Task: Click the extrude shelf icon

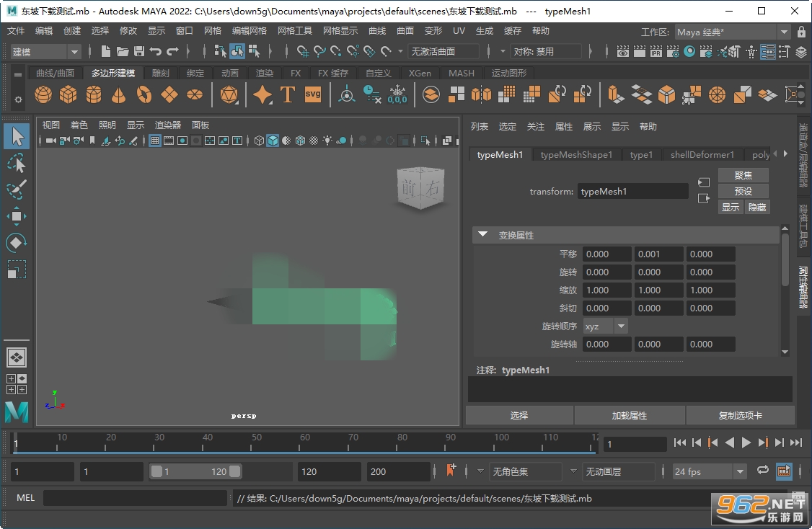Action: tap(616, 94)
